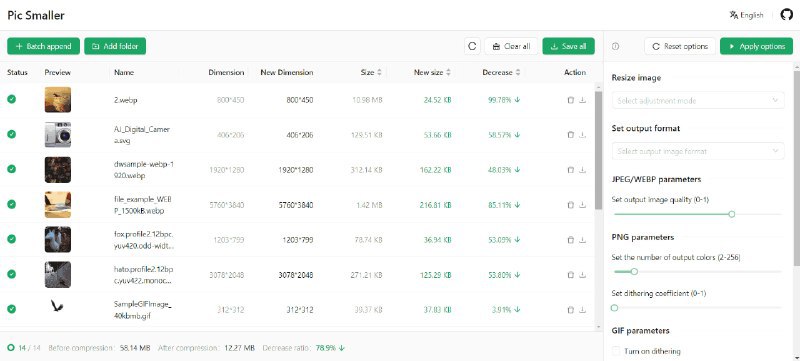Download the compressed 2.webp file
The image size is (800, 361).
[583, 100]
